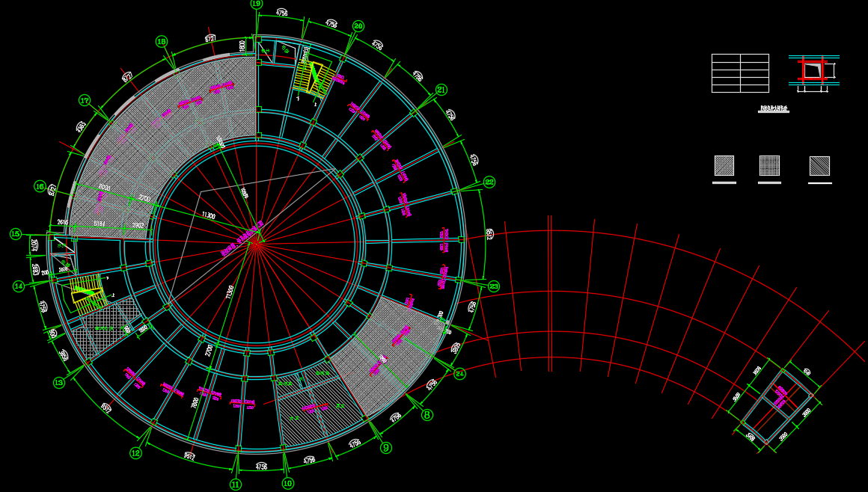868x492 pixels.
Task: Click the detail title text below the table
Action: click(774, 108)
